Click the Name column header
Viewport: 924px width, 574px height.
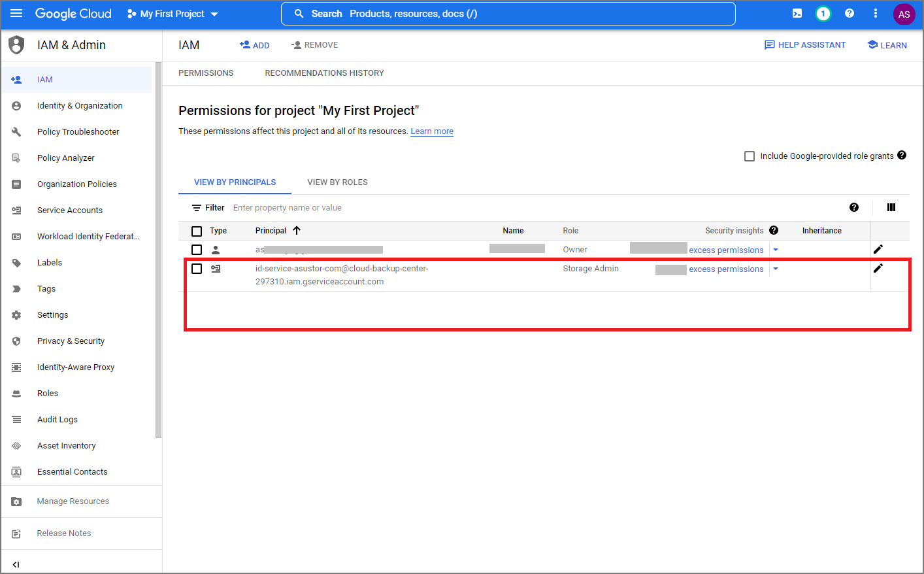513,231
